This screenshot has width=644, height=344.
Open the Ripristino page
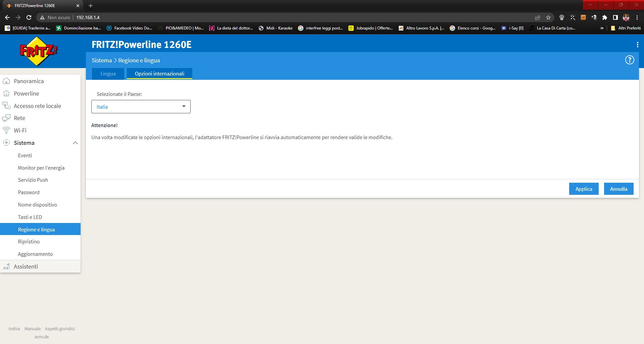click(x=29, y=242)
